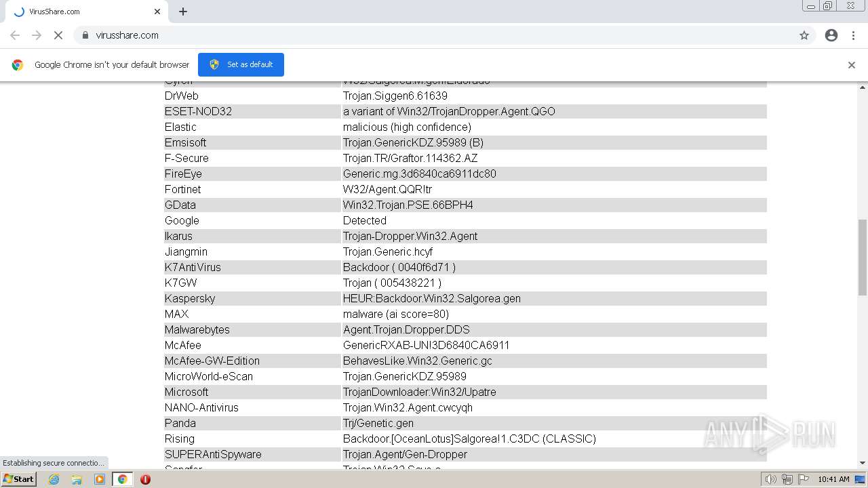The image size is (868, 488).
Task: Open red Opera-style icon in taskbar
Action: 145,479
